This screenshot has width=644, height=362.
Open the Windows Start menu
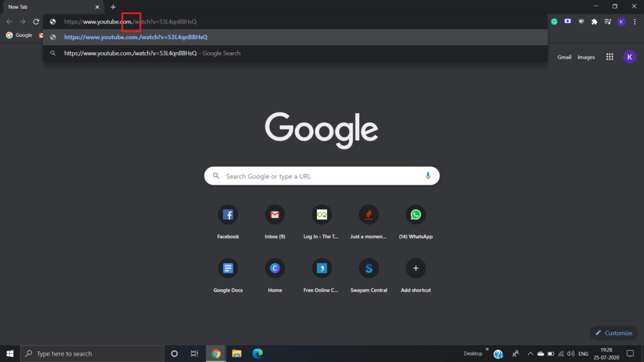click(10, 353)
